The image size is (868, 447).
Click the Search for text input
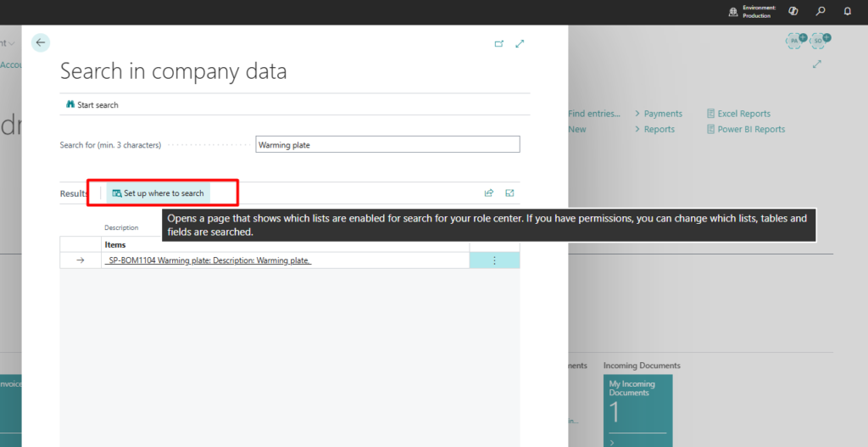387,145
